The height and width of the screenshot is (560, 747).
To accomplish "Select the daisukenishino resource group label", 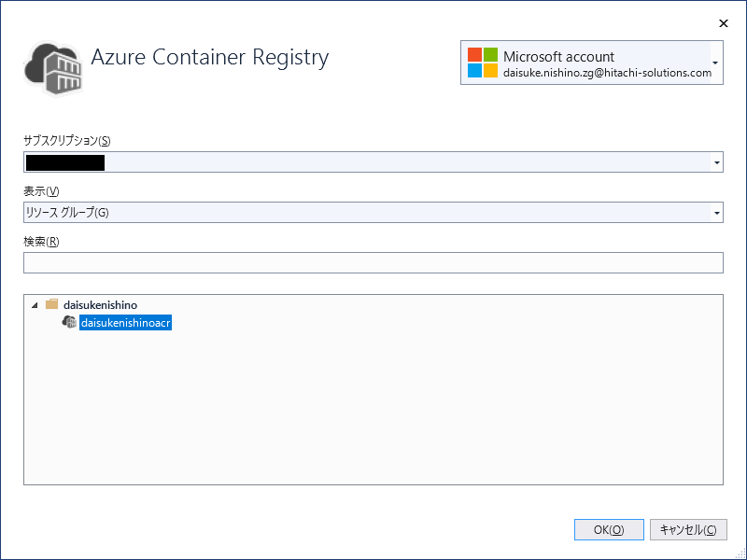I will tap(100, 304).
